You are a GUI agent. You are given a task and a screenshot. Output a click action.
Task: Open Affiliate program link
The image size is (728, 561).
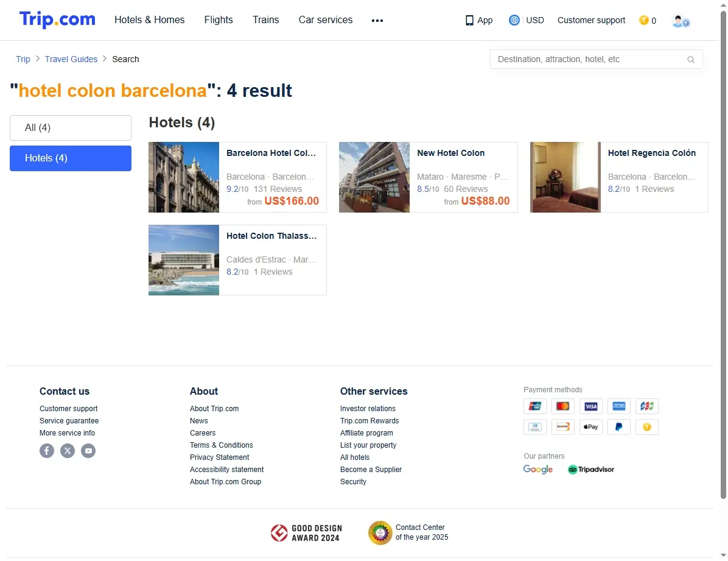(366, 432)
